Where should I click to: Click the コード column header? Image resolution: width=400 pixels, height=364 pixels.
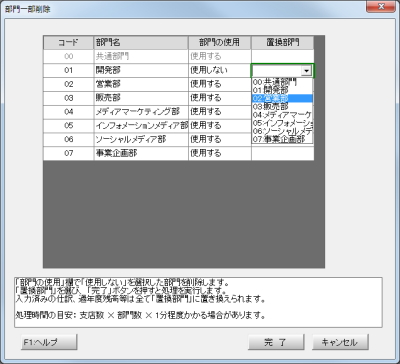click(x=68, y=43)
